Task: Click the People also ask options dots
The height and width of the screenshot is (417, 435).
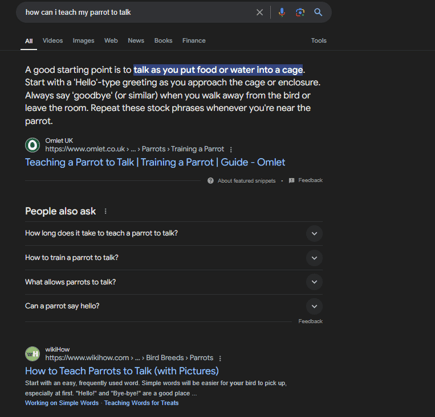Action: pos(105,211)
